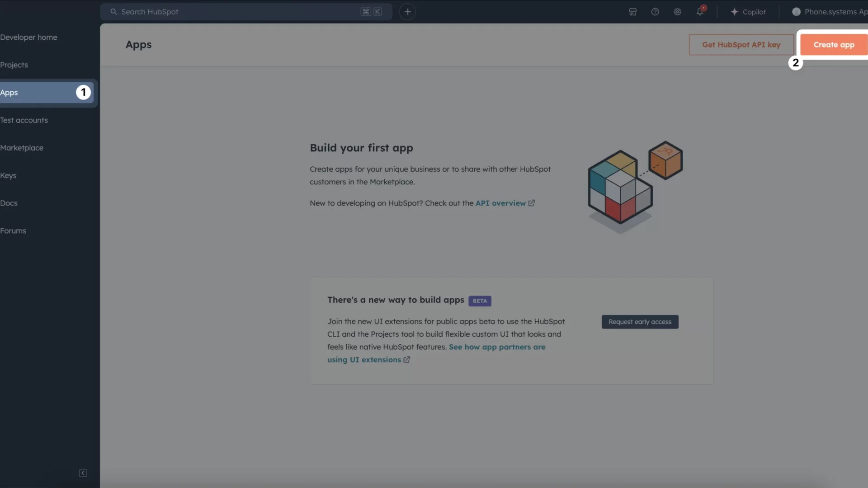
Task: Open the Phone.systems App account avatar
Action: 797,12
